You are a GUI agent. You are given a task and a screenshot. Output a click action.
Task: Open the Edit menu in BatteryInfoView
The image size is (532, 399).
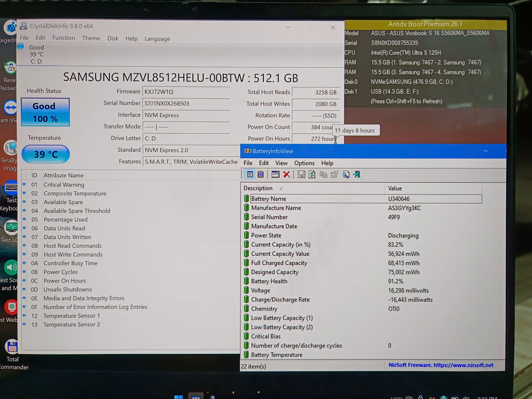click(264, 163)
